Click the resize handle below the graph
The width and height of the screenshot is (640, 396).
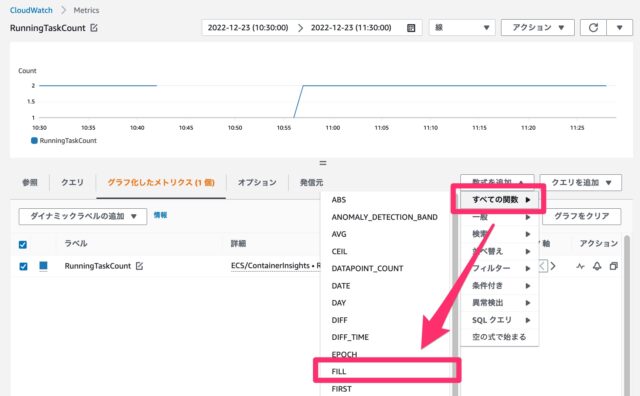[x=322, y=163]
